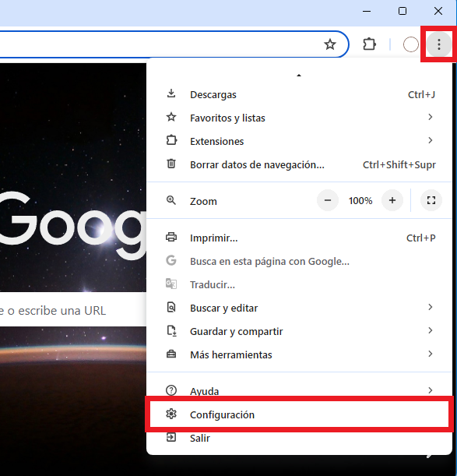The width and height of the screenshot is (457, 476).
Task: Click the Ctrl+J shortcut text
Action: click(x=421, y=95)
